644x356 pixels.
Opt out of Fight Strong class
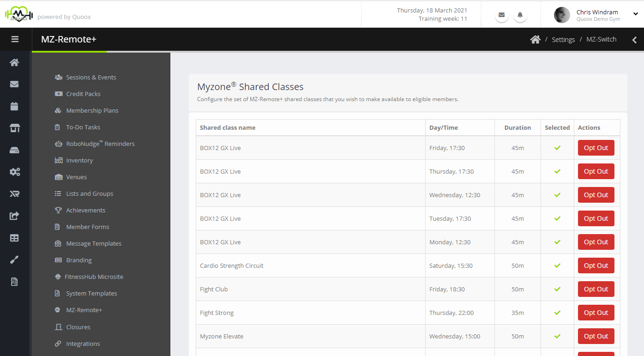click(596, 313)
